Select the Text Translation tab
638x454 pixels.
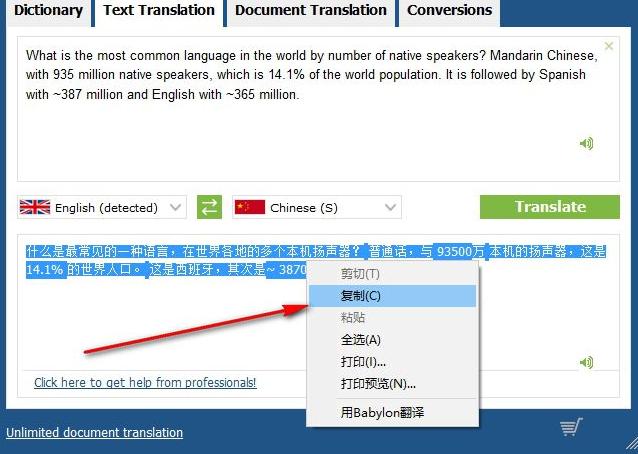pyautogui.click(x=159, y=11)
